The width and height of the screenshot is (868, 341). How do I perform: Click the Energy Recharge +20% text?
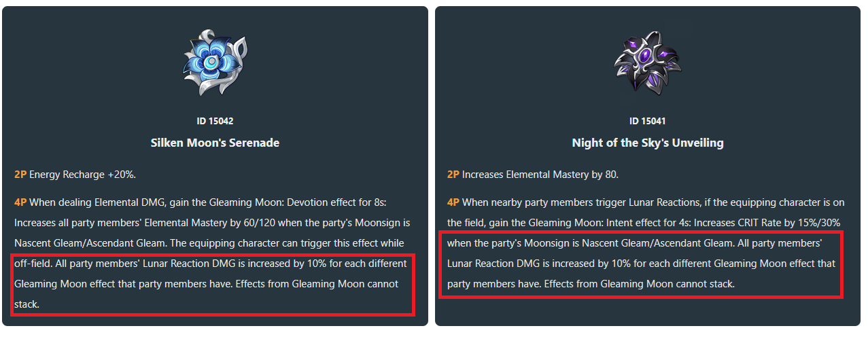coord(82,175)
